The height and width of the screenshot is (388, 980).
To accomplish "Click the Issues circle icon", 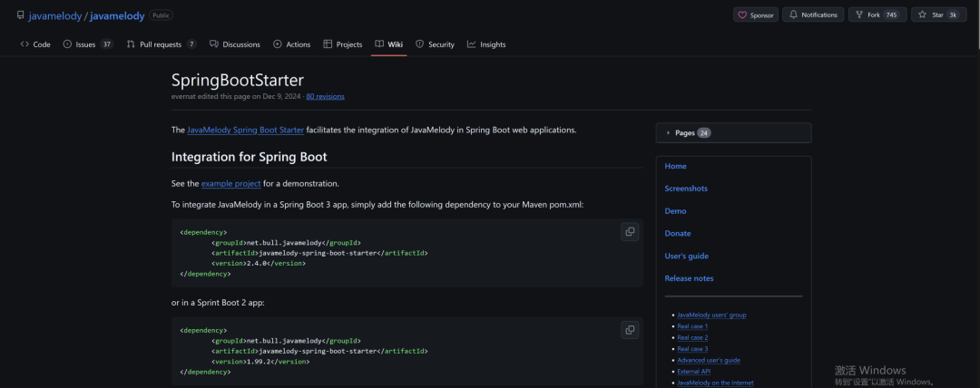I will pyautogui.click(x=67, y=44).
